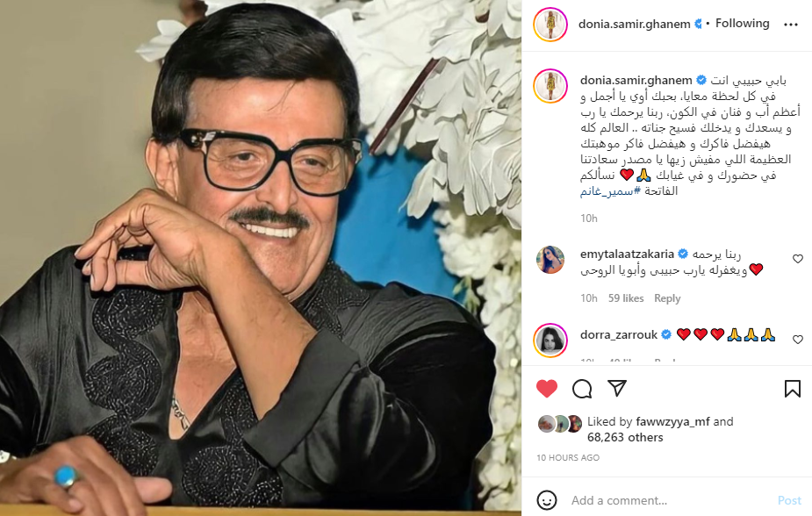812x516 pixels.
Task: View the 68,263 others who liked
Action: click(625, 437)
